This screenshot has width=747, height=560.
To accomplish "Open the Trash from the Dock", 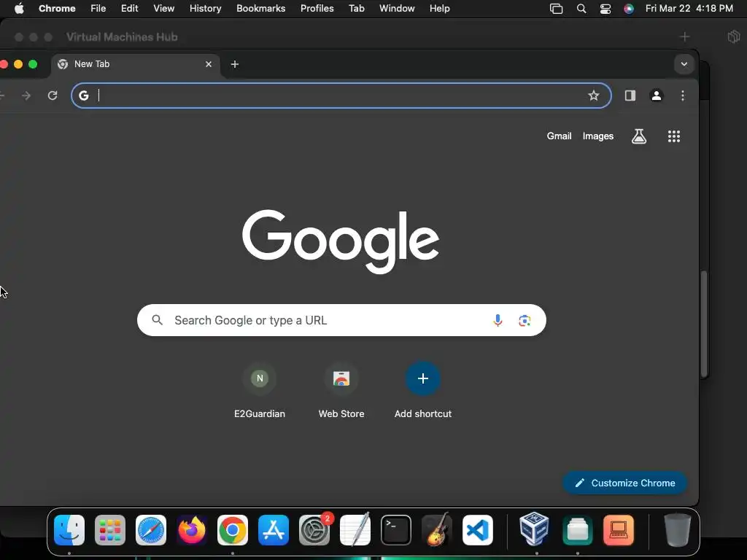I will coord(677,530).
